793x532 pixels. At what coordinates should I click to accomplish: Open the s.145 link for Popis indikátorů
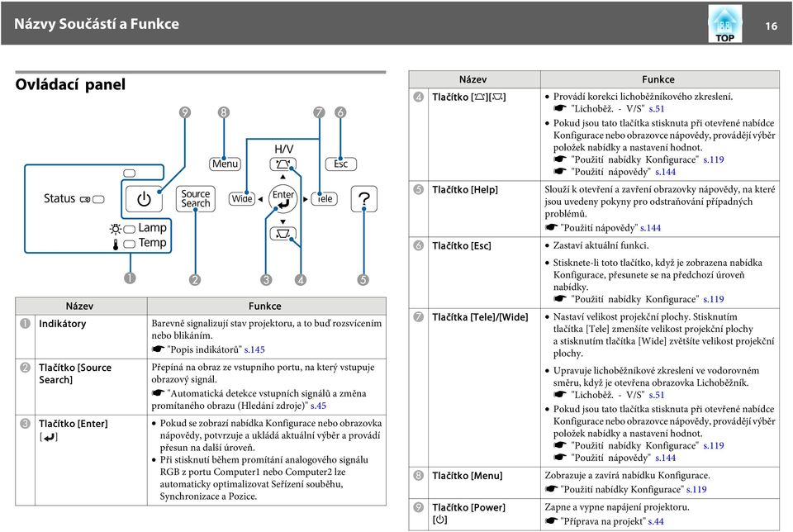click(254, 349)
